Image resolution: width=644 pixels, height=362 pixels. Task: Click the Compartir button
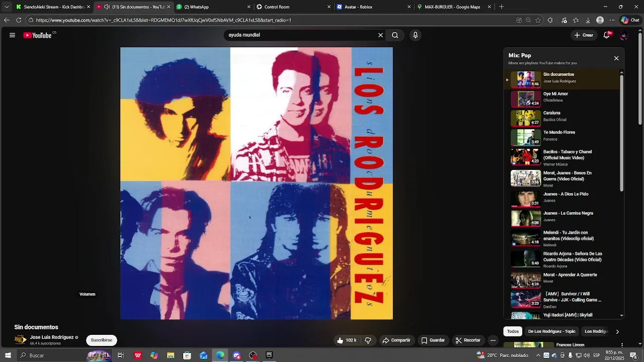click(x=396, y=340)
